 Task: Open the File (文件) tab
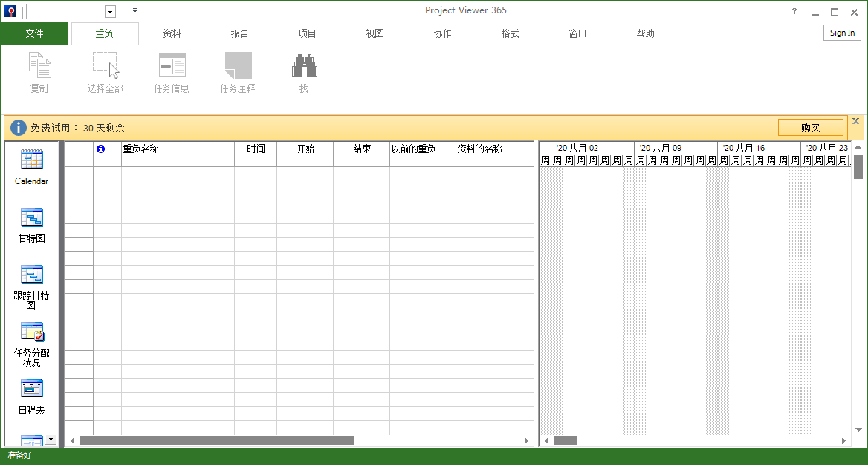34,33
